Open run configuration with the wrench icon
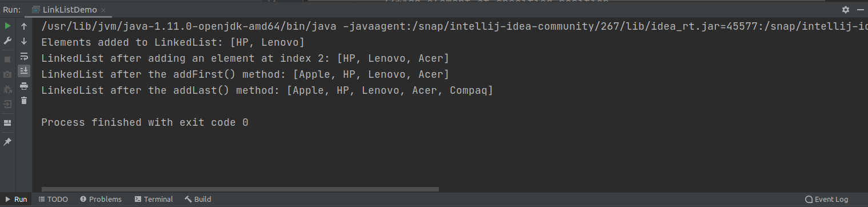 click(7, 41)
